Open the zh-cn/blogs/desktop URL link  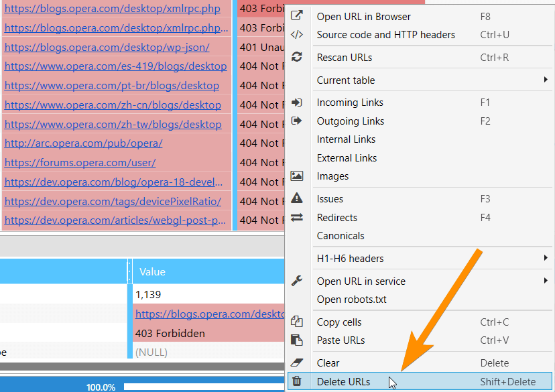[x=113, y=105]
